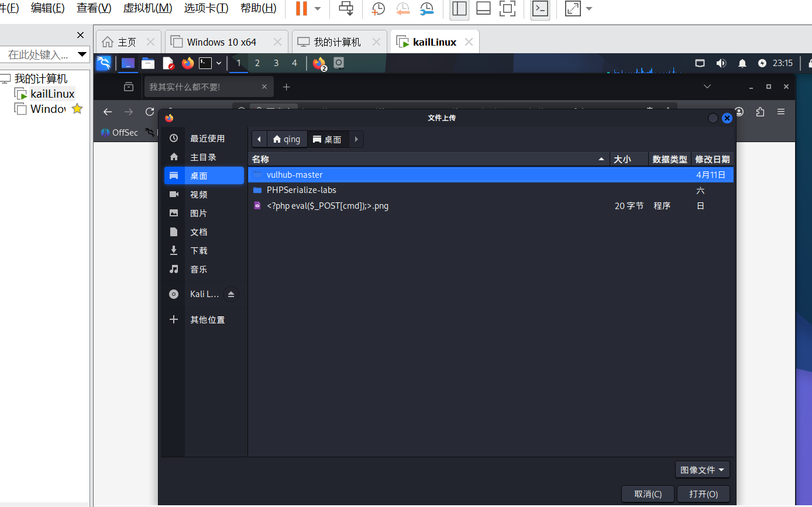812x507 pixels.
Task: Switch to workspace 2
Action: [257, 63]
